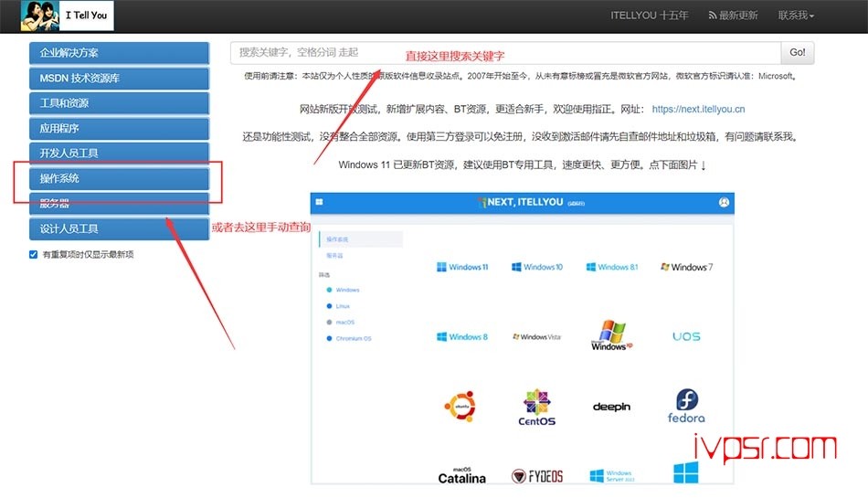The image size is (868, 498).
Task: Open the deepin logo tile
Action: [x=611, y=407]
